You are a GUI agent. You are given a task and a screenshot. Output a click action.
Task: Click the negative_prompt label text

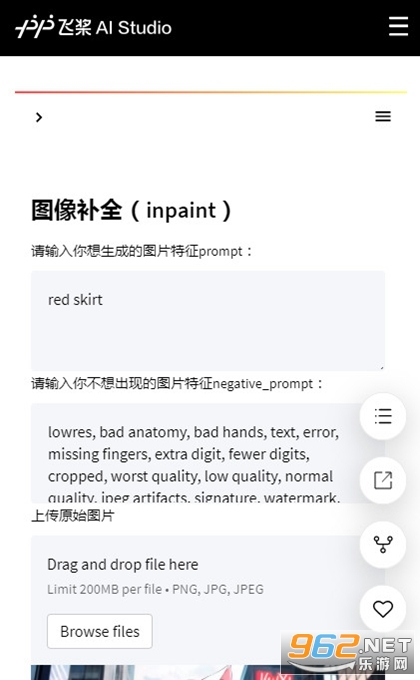177,383
